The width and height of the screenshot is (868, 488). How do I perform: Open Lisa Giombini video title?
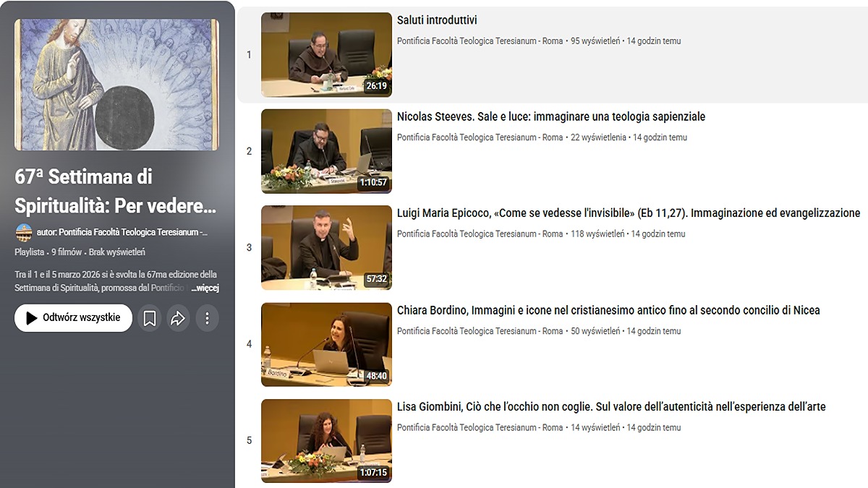[x=610, y=406]
